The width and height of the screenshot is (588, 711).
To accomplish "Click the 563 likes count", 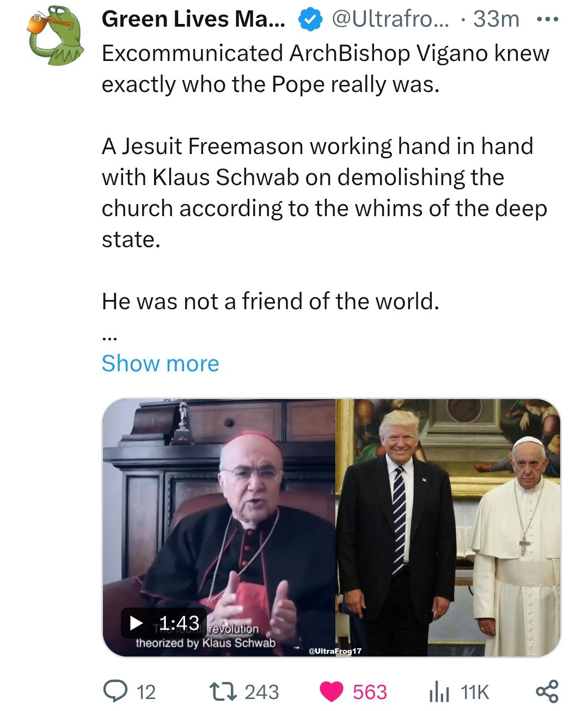I will (x=370, y=692).
